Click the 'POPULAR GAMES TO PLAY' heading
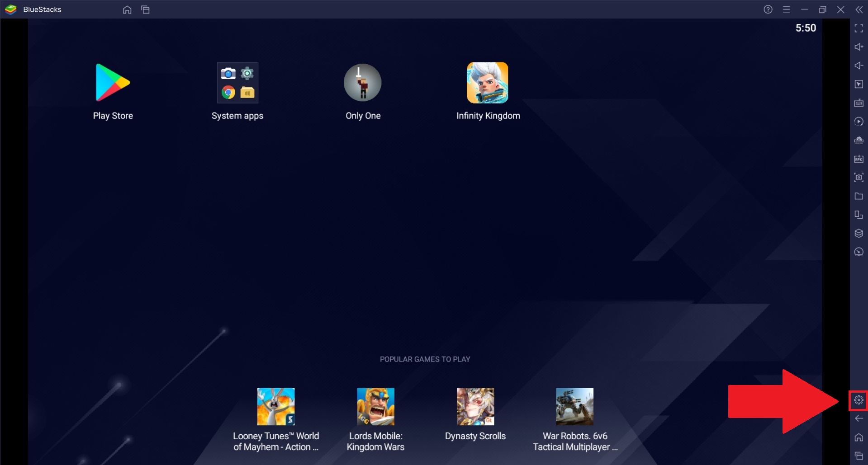 tap(425, 359)
